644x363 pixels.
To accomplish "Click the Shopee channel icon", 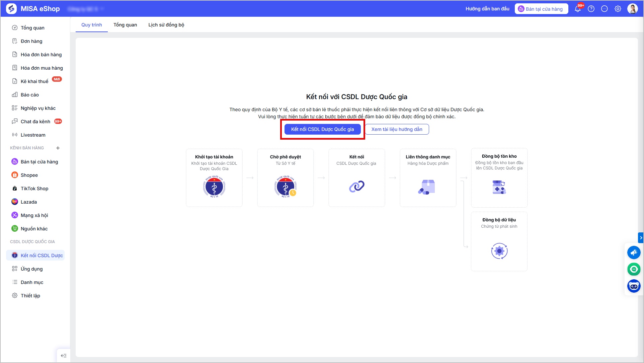I will (x=15, y=175).
